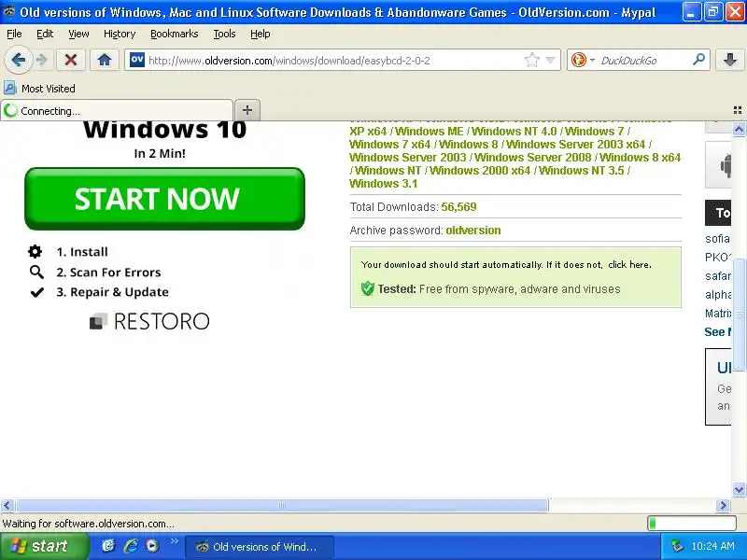Select the Old versions of Wind... taskbar button
This screenshot has height=560, width=747.
(260, 547)
